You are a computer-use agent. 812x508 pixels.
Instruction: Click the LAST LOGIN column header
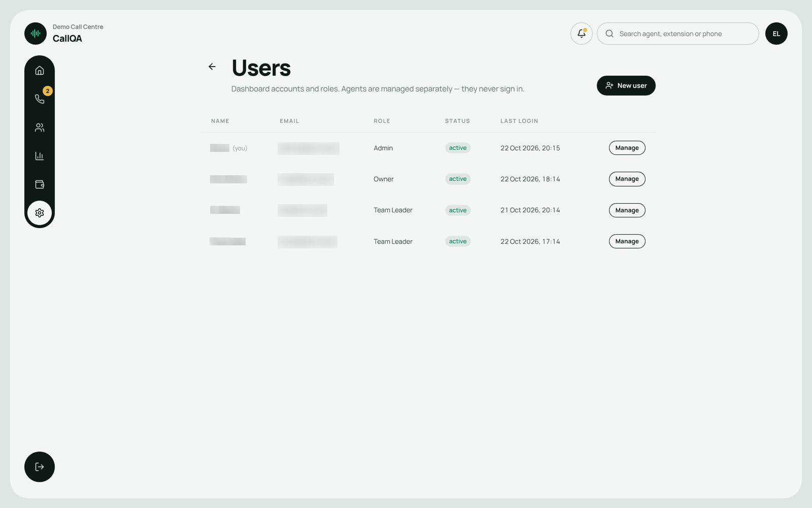(x=519, y=121)
